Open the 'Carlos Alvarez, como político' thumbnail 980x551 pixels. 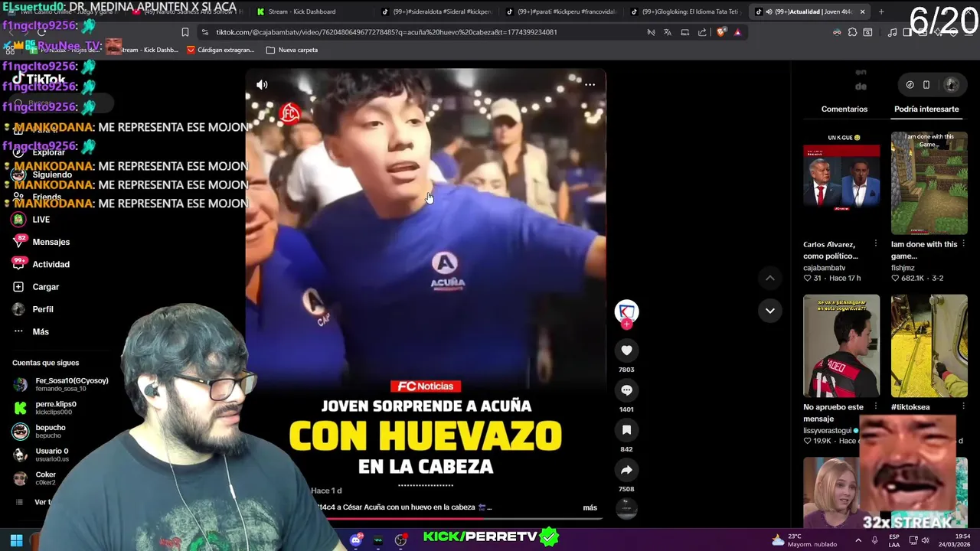coord(841,184)
